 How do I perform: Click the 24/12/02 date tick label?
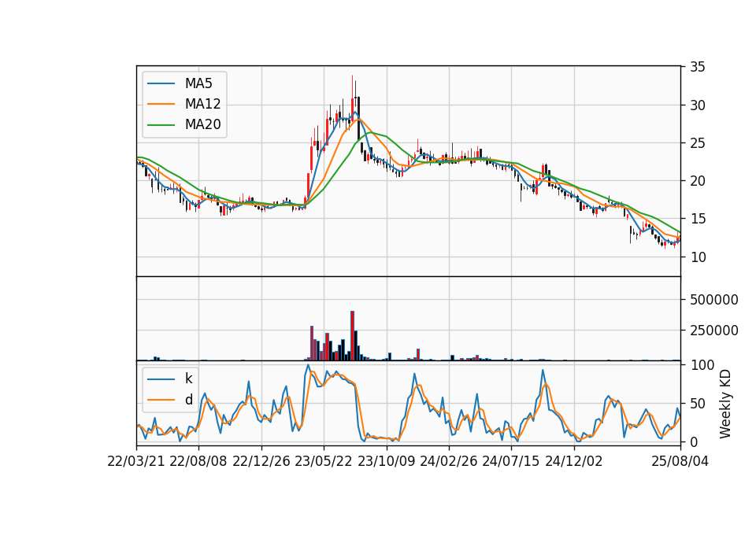tap(574, 461)
